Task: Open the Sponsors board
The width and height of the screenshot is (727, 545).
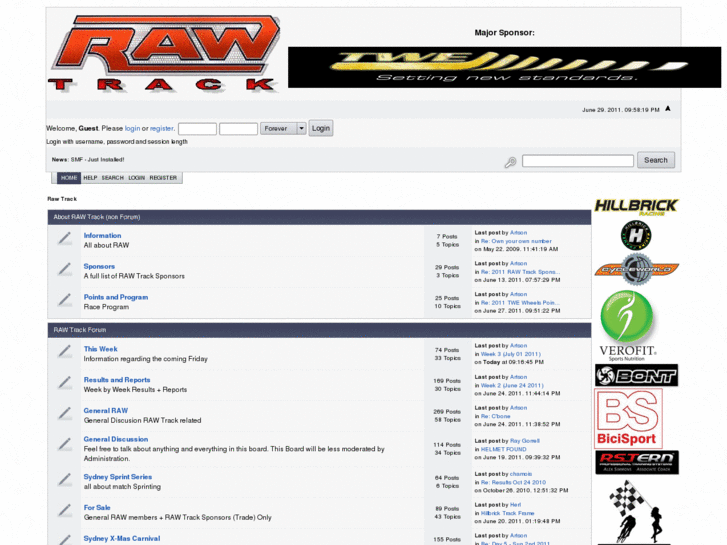Action: point(99,266)
